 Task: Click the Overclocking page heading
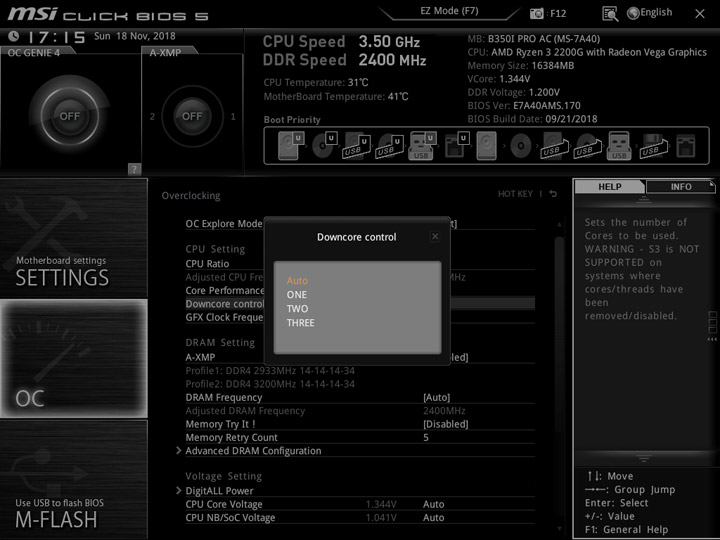191,196
